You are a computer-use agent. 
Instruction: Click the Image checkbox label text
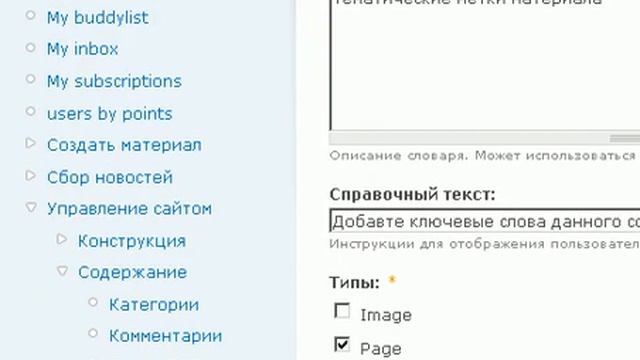tap(386, 316)
